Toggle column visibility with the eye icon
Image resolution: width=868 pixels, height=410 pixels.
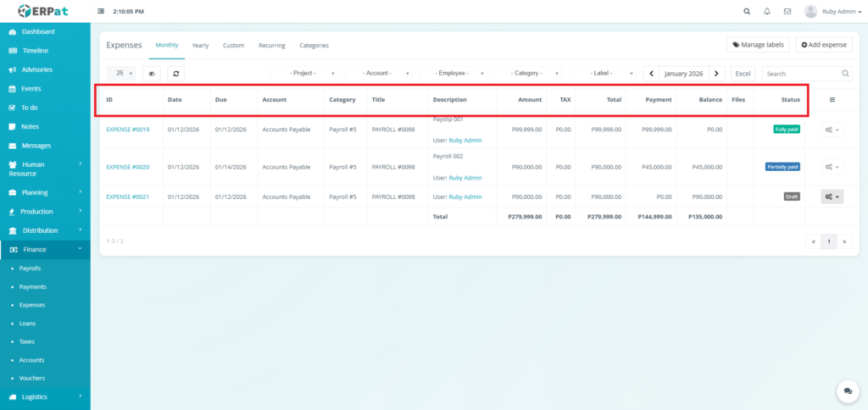tap(152, 74)
